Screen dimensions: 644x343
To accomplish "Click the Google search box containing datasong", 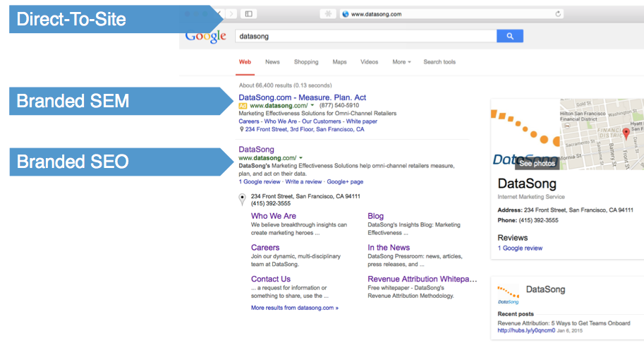I will coord(365,36).
